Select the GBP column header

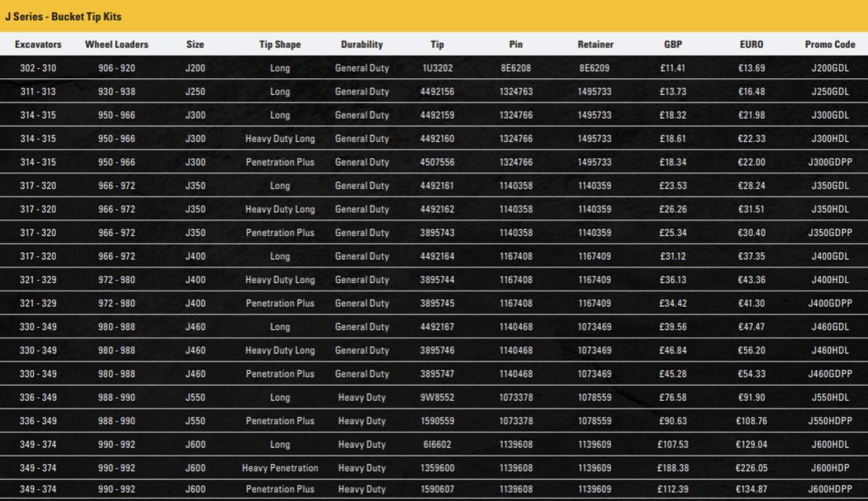[673, 44]
